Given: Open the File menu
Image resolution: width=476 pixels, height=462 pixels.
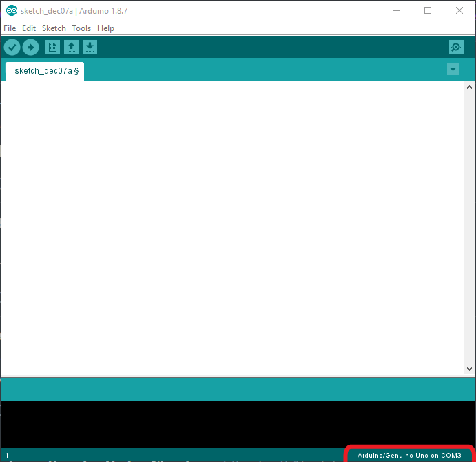Looking at the screenshot, I should point(10,28).
